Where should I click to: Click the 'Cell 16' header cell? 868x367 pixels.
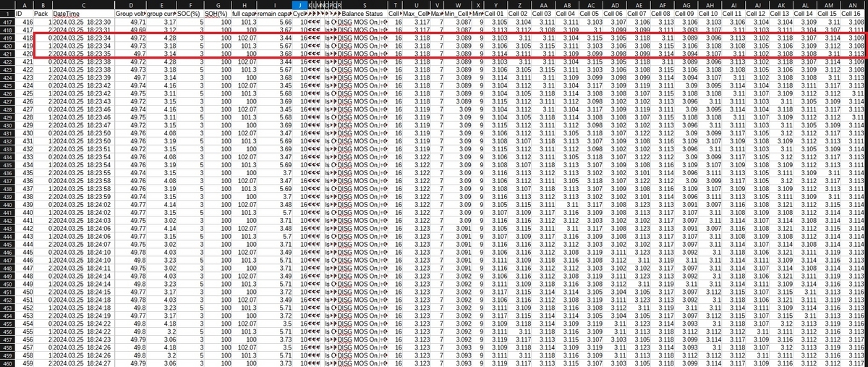tap(854, 14)
